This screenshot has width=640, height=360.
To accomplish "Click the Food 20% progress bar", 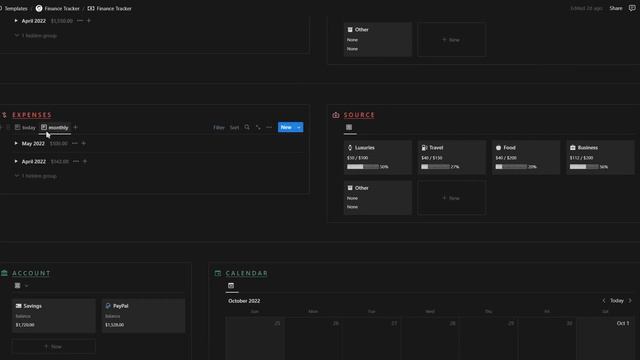I will [511, 167].
